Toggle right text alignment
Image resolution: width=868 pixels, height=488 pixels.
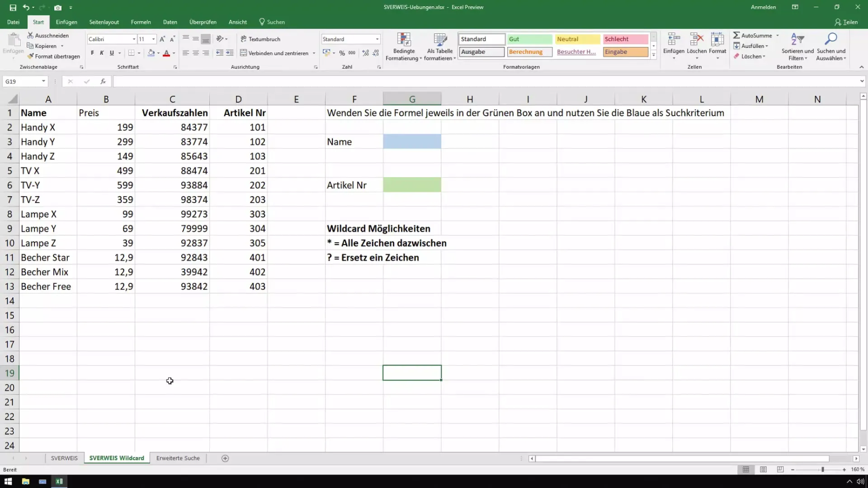coord(206,53)
